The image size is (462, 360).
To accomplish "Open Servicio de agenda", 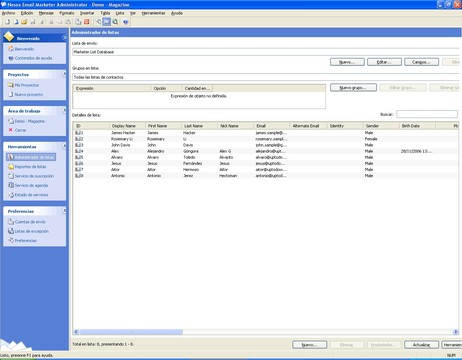I will point(28,185).
